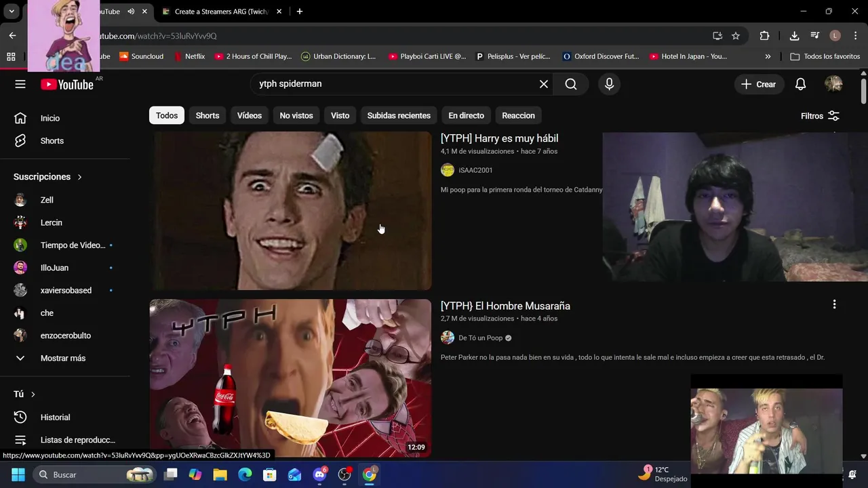Go to Inicio in the sidebar
This screenshot has width=868, height=488.
[x=65, y=118]
